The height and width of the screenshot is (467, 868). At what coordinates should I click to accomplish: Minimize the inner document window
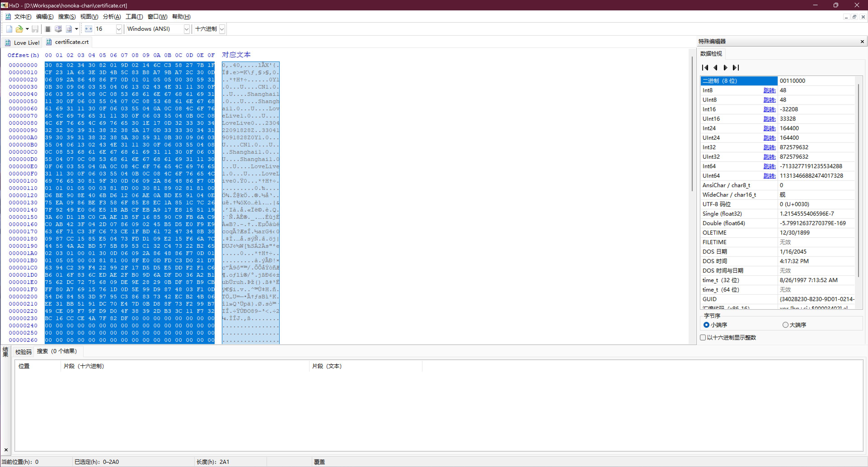pyautogui.click(x=846, y=17)
